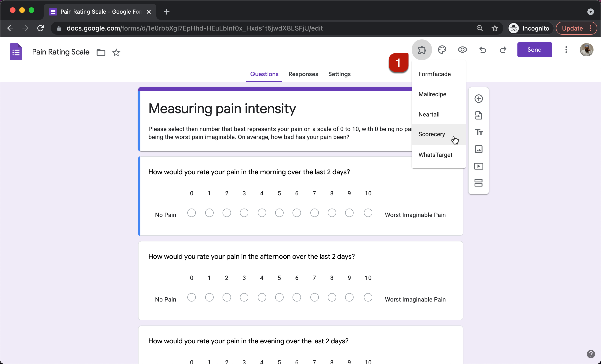Click the customize theme palette icon
601x364 pixels.
(x=442, y=50)
